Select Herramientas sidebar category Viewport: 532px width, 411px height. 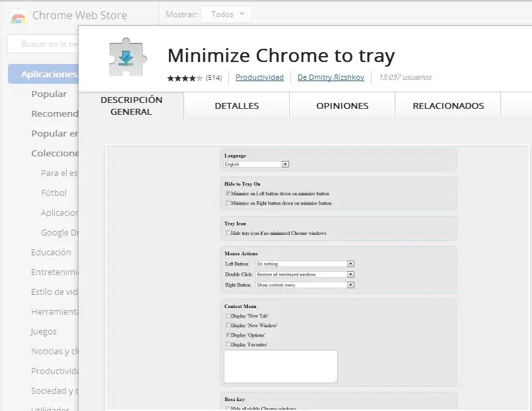[x=55, y=311]
